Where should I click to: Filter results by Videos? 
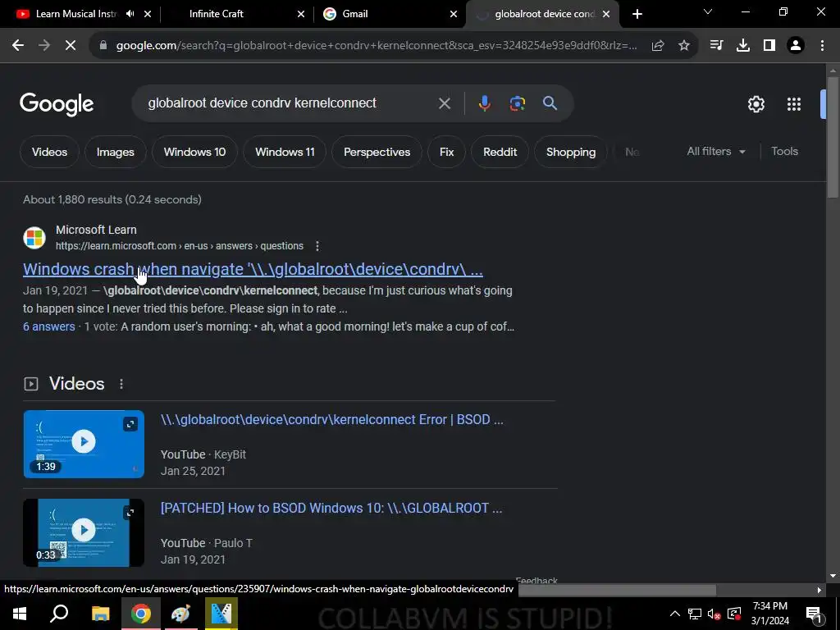49,152
